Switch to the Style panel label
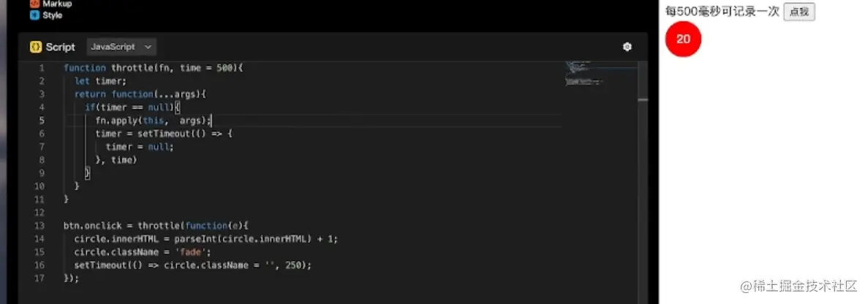 53,15
